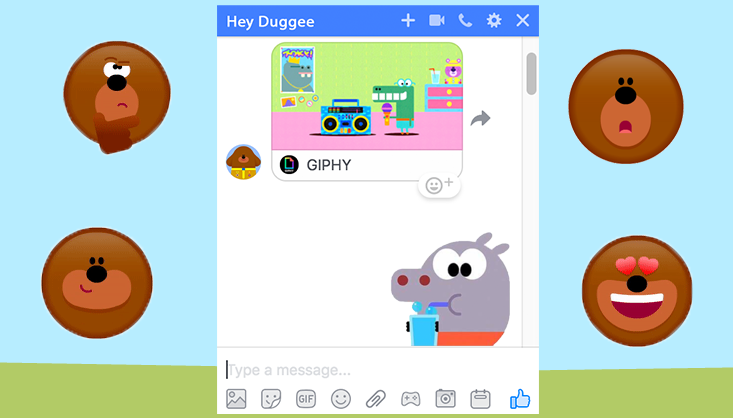Take a photo with the camera icon

click(446, 399)
